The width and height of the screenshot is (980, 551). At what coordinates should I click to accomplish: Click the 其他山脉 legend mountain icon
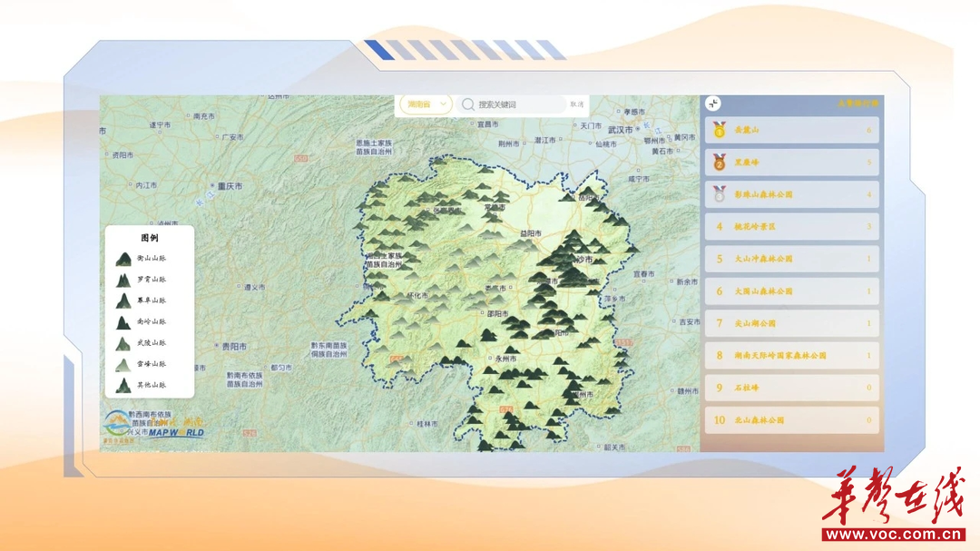pos(123,385)
